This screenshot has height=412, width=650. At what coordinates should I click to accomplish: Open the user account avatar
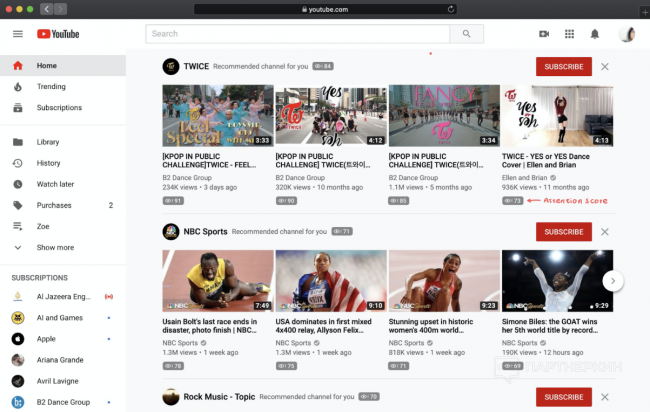click(627, 34)
